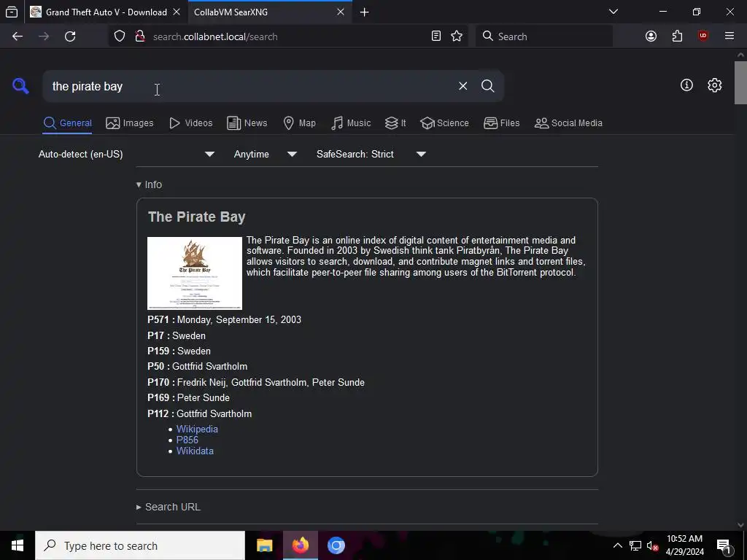
Task: Open the SafeSearch: Strict dropdown
Action: pos(371,155)
